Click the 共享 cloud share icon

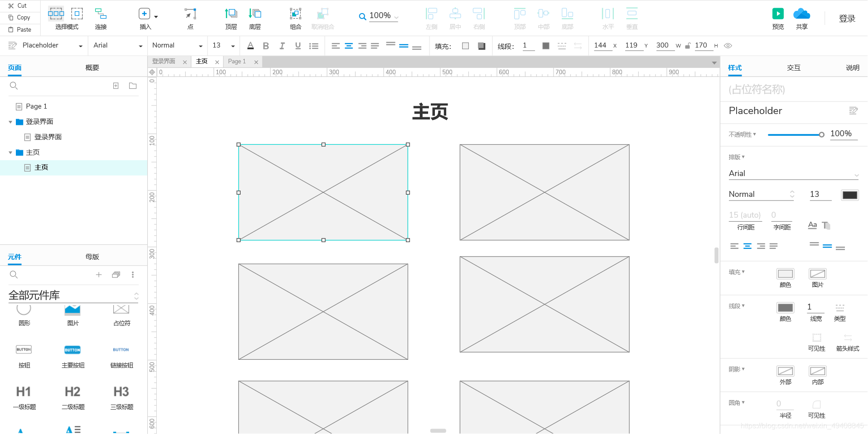[801, 14]
